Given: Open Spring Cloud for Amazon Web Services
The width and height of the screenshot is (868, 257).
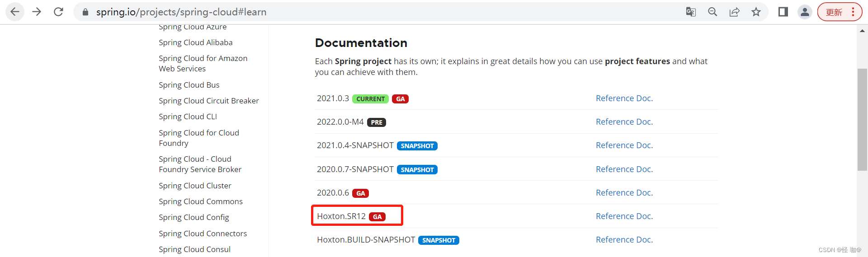Looking at the screenshot, I should pyautogui.click(x=203, y=63).
